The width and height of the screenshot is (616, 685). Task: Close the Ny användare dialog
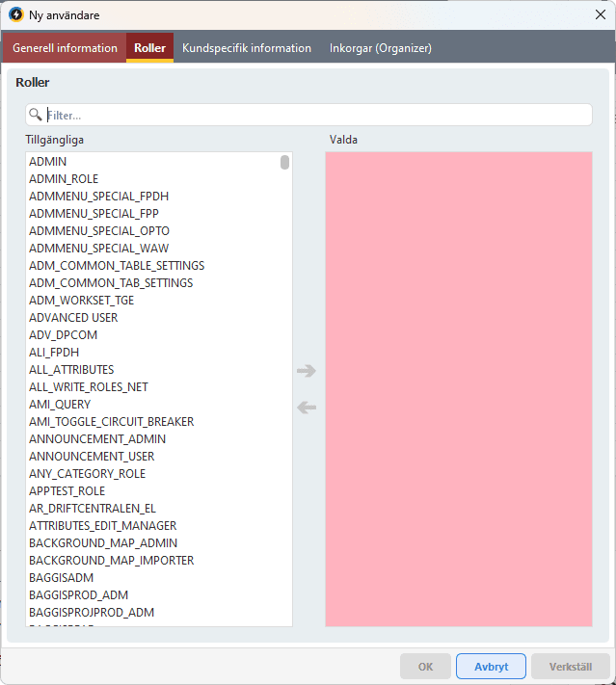[600, 15]
